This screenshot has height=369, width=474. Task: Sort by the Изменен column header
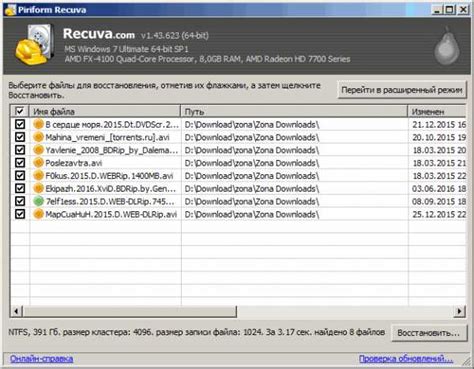(437, 111)
